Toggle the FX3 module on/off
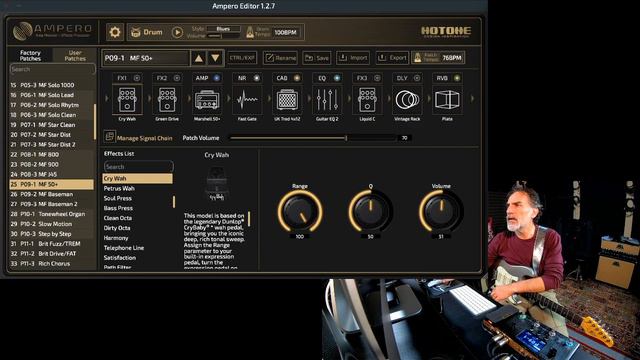The image size is (640, 360). point(377,78)
